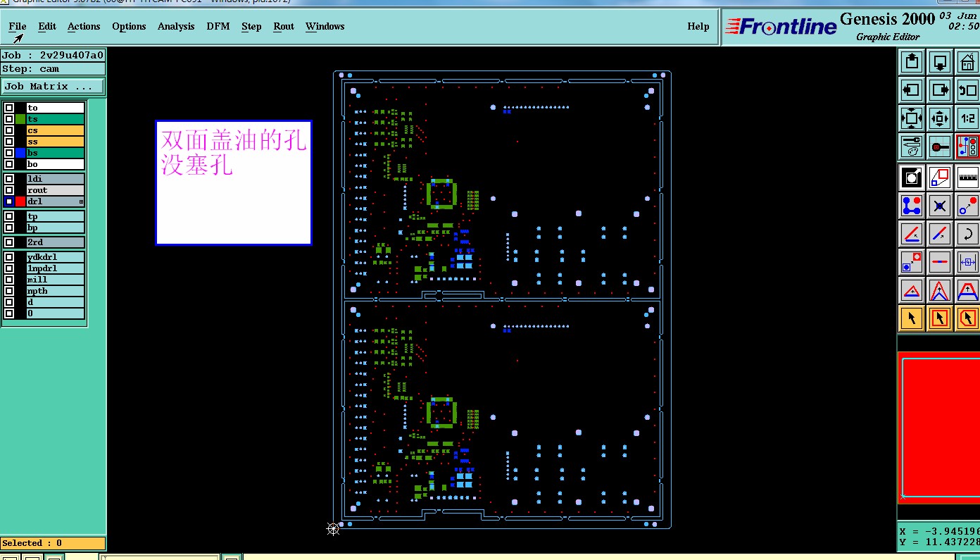Open the Analysis menu

click(176, 26)
